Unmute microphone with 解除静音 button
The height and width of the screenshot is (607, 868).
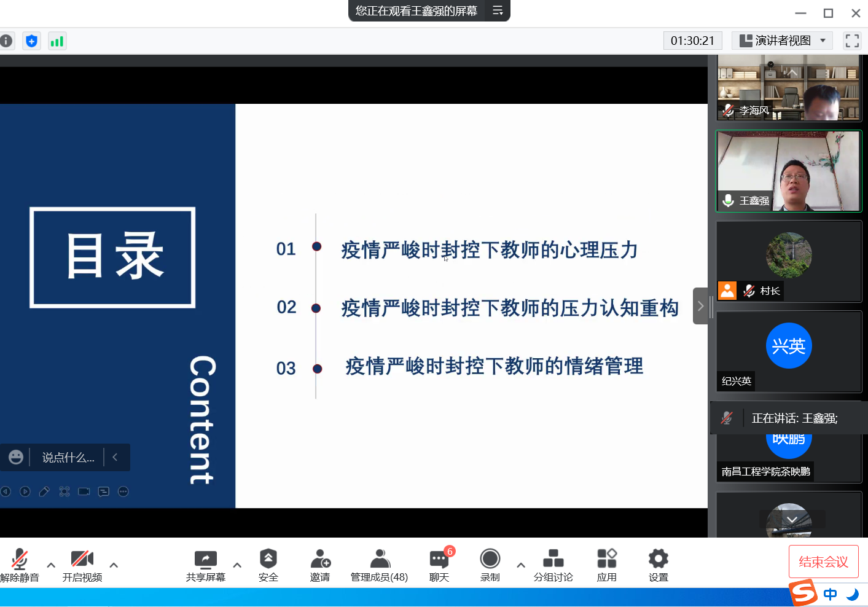coord(20,565)
